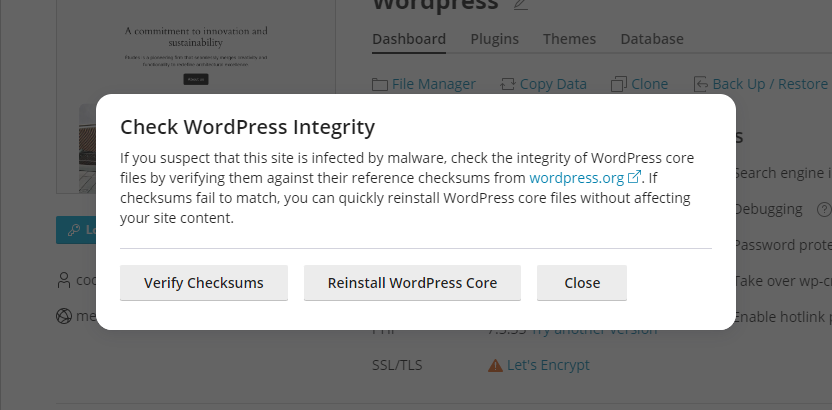The image size is (832, 410).
Task: Click the SSL/TLS warning triangle icon
Action: [x=495, y=366]
